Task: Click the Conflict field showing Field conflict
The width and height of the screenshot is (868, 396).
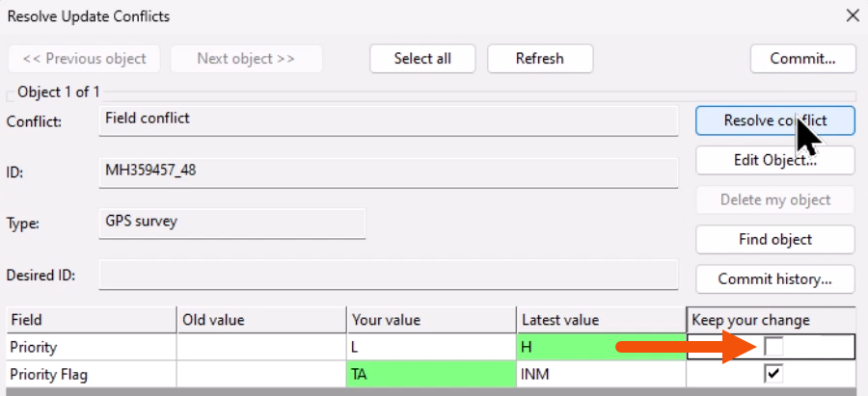Action: (x=389, y=120)
